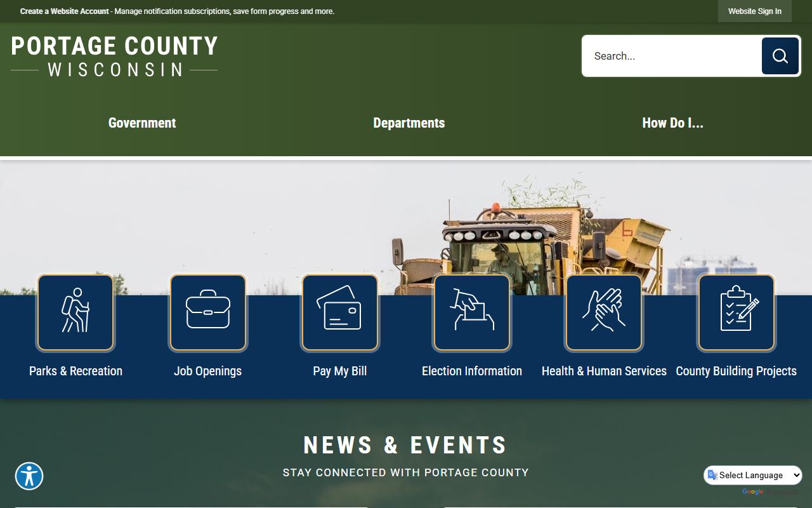812x508 pixels.
Task: Click the magnifying glass search button
Action: 780,56
